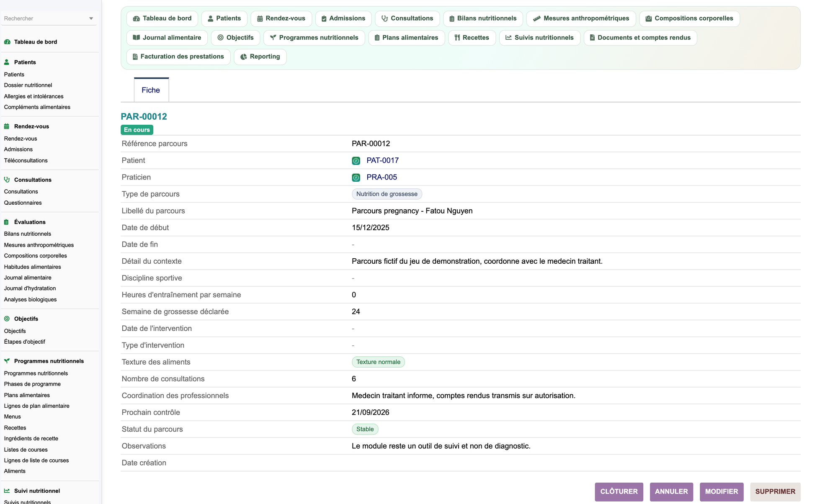Open Ingrédients de recette in sidebar
Screen dimensions: 815x504
point(31,439)
